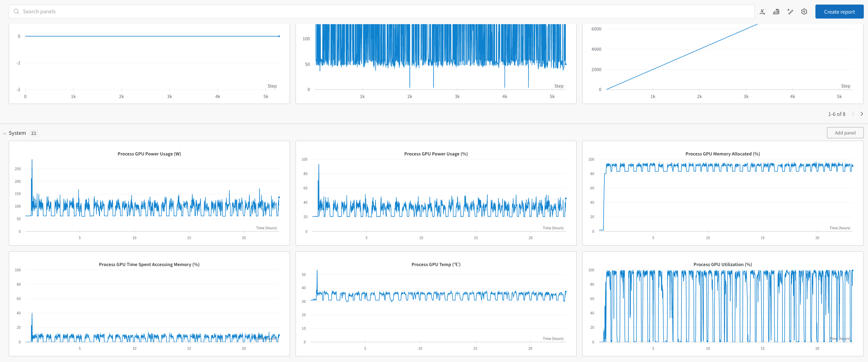This screenshot has width=868, height=362.
Task: Click the Add panel button
Action: point(845,133)
